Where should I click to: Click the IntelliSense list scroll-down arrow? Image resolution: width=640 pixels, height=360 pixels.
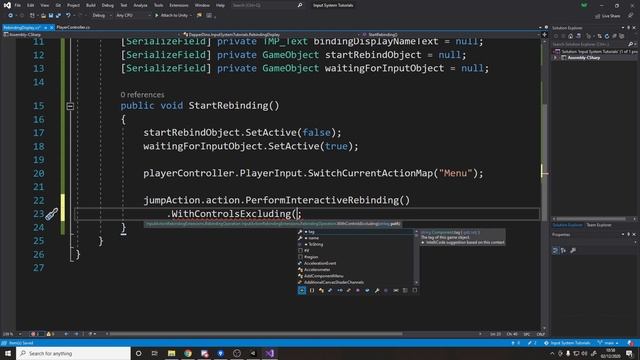[x=416, y=282]
